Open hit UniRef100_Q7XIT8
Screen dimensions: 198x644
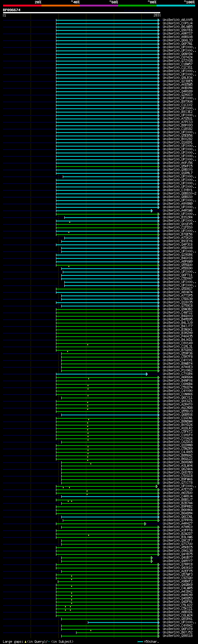click(178, 483)
